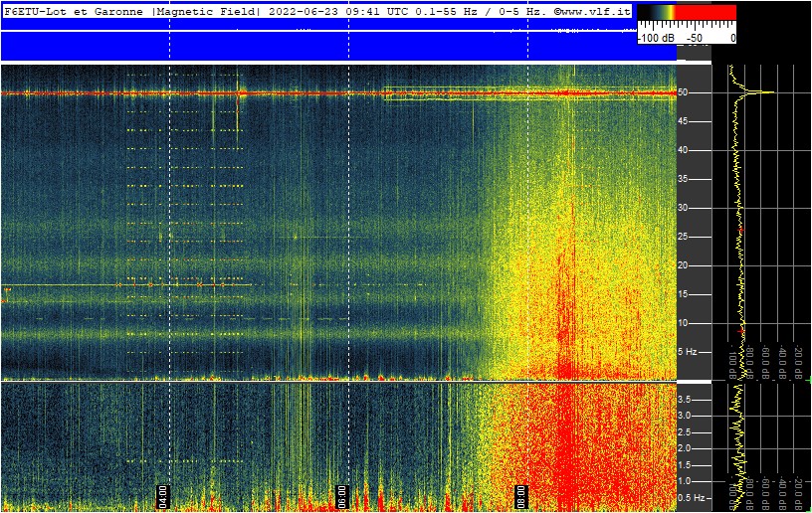Click the 0.5 Hz label on lower axis
Screen dimensions: 812x513
click(x=691, y=497)
